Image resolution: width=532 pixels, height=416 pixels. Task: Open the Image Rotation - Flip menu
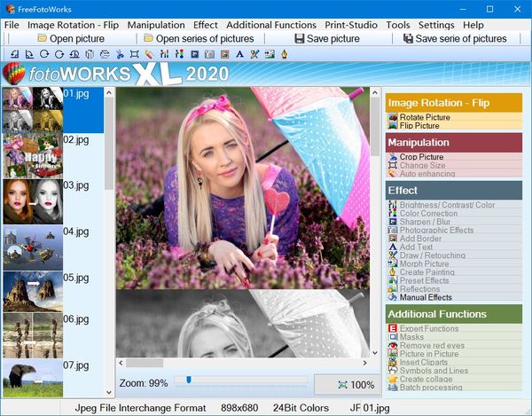click(x=73, y=25)
